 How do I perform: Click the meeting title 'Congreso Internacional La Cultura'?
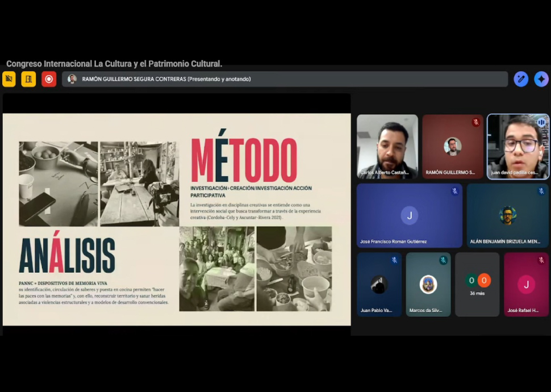pyautogui.click(x=114, y=64)
